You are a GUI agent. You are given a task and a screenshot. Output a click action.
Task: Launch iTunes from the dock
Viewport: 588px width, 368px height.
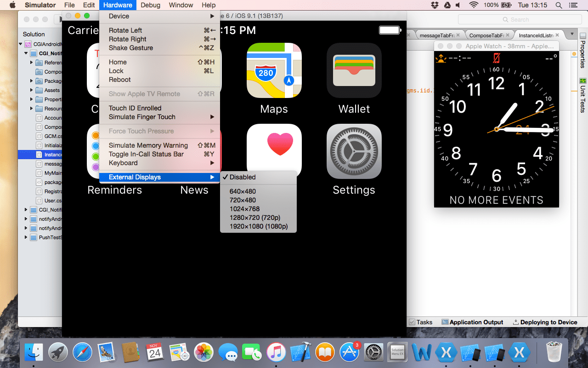(276, 353)
